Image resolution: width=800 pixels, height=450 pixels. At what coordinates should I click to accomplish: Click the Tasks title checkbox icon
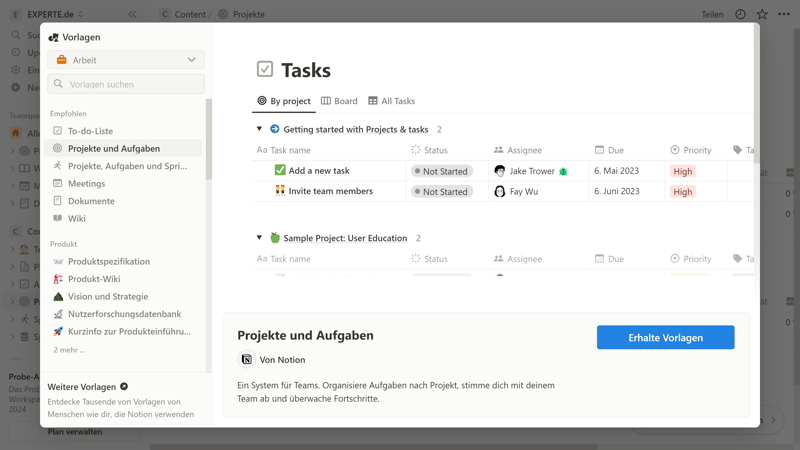click(x=265, y=69)
